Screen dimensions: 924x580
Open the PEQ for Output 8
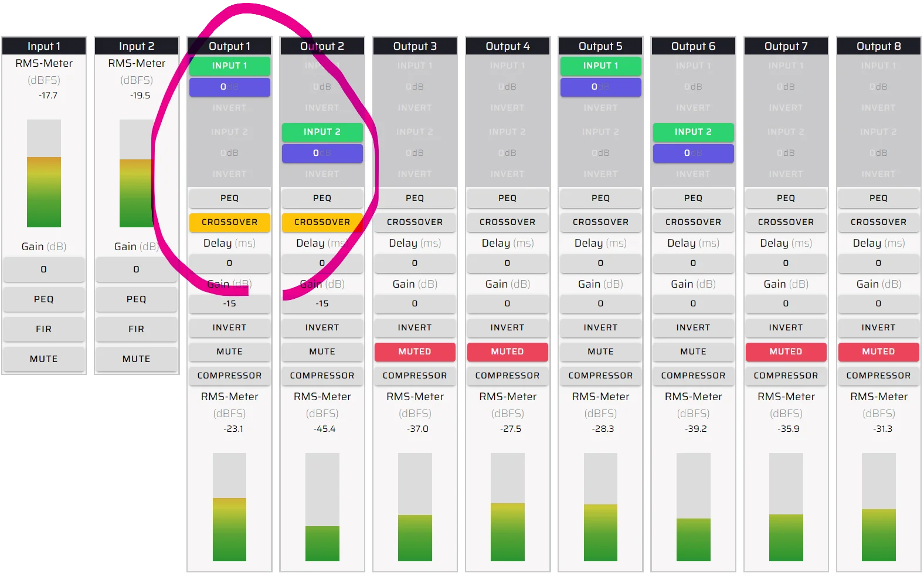tap(878, 198)
